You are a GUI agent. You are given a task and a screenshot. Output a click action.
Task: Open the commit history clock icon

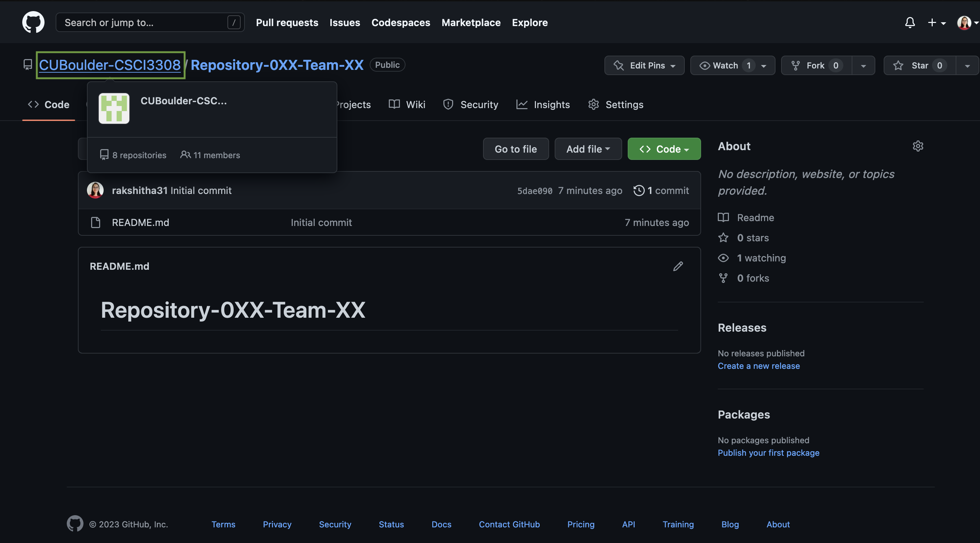coord(639,191)
